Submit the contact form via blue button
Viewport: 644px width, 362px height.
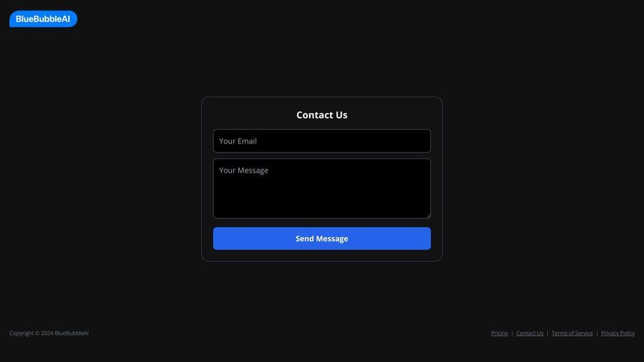(x=322, y=238)
